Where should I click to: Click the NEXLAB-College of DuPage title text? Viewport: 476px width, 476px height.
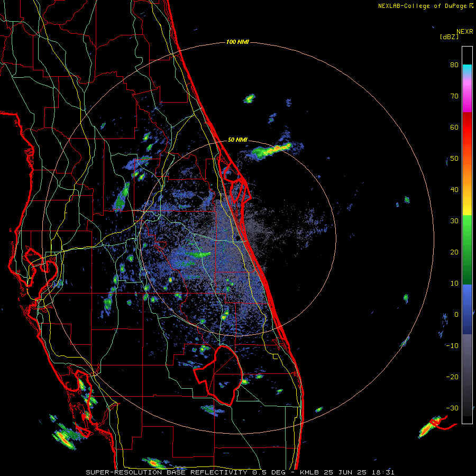pyautogui.click(x=422, y=6)
